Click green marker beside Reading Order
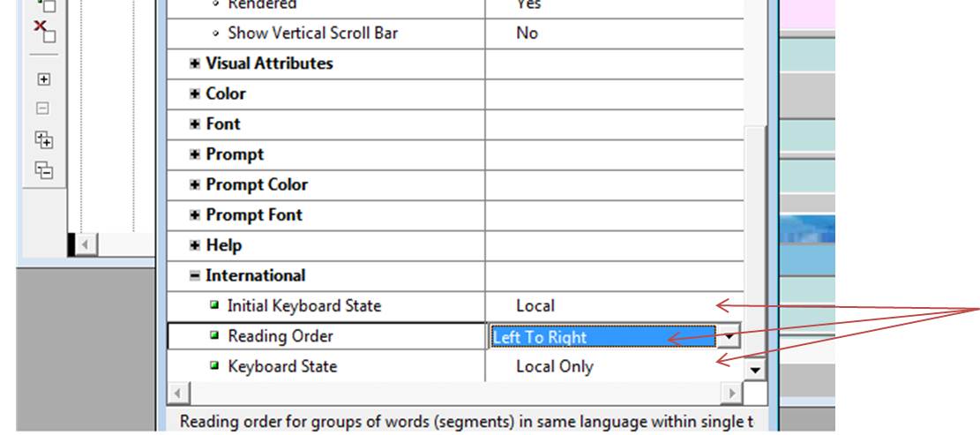This screenshot has height=435, width=980. tap(215, 336)
